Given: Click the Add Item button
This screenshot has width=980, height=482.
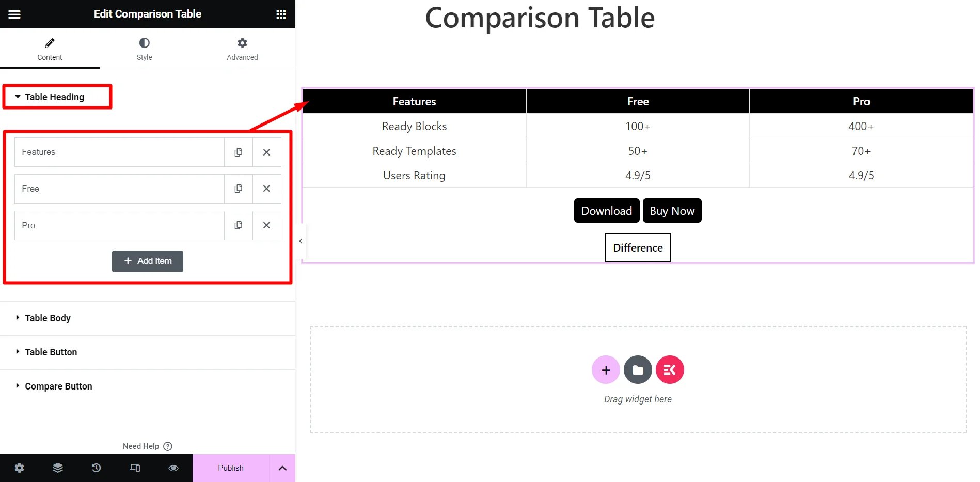Looking at the screenshot, I should coord(148,261).
